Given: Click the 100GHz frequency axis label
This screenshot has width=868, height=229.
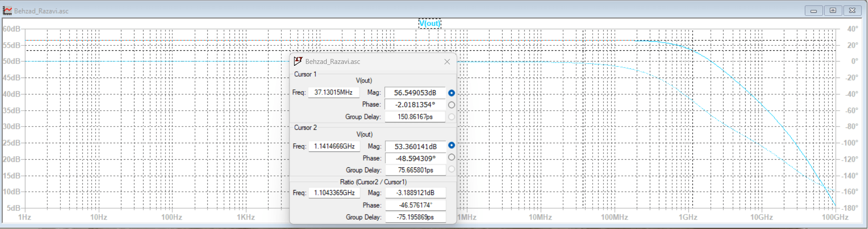Looking at the screenshot, I should click(x=835, y=217).
